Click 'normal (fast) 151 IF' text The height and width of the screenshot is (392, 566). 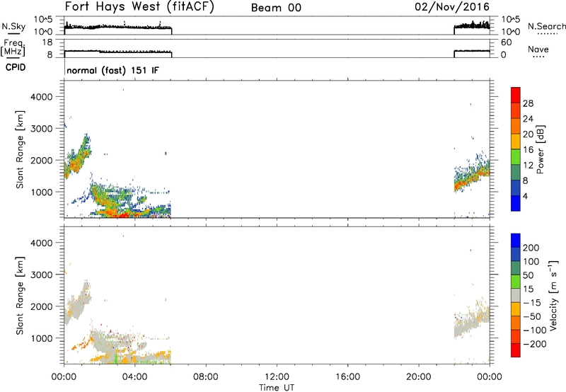point(112,70)
